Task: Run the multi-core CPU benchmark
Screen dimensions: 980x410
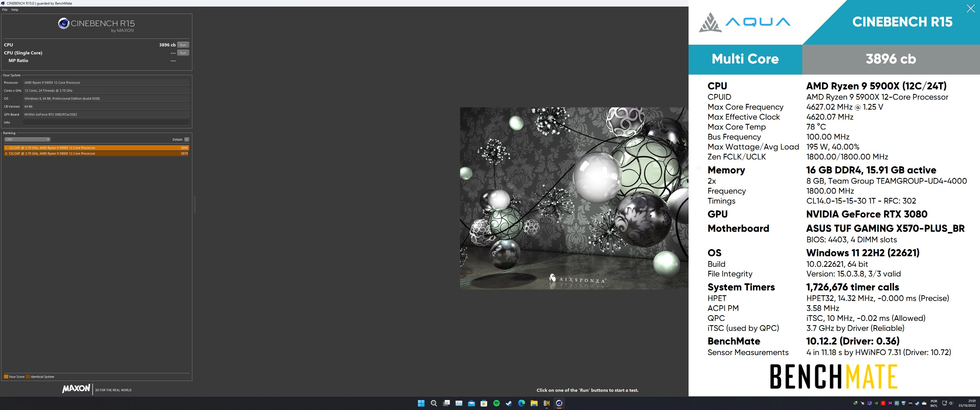Action: [183, 45]
